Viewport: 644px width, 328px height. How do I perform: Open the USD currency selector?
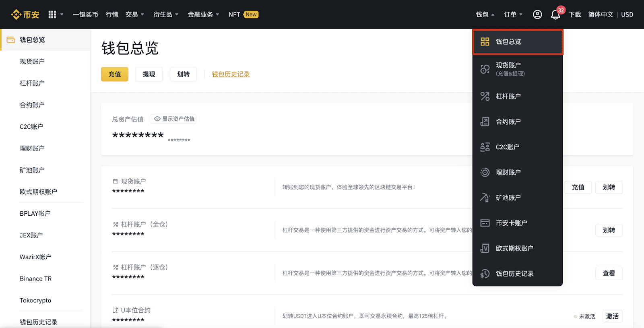click(627, 14)
